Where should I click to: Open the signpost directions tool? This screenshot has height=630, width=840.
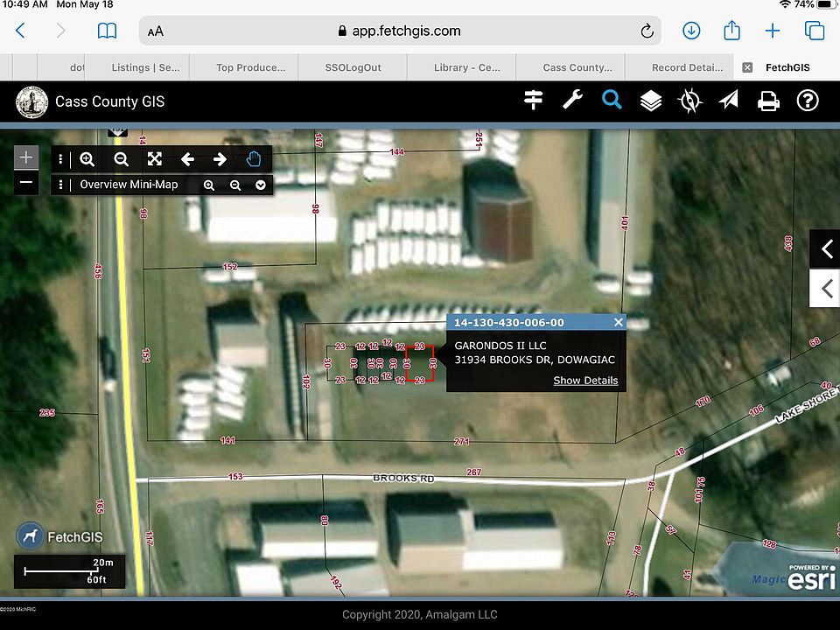pyautogui.click(x=533, y=100)
